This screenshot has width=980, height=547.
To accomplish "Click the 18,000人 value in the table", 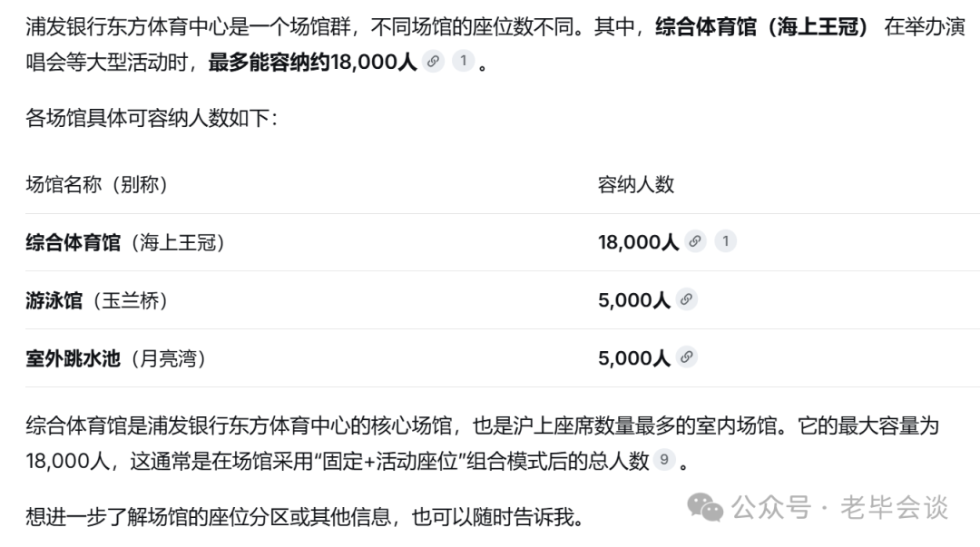I will click(638, 242).
